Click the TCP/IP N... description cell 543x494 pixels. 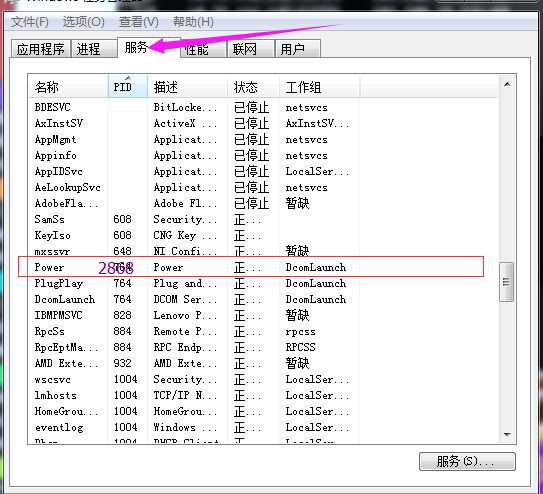click(185, 395)
